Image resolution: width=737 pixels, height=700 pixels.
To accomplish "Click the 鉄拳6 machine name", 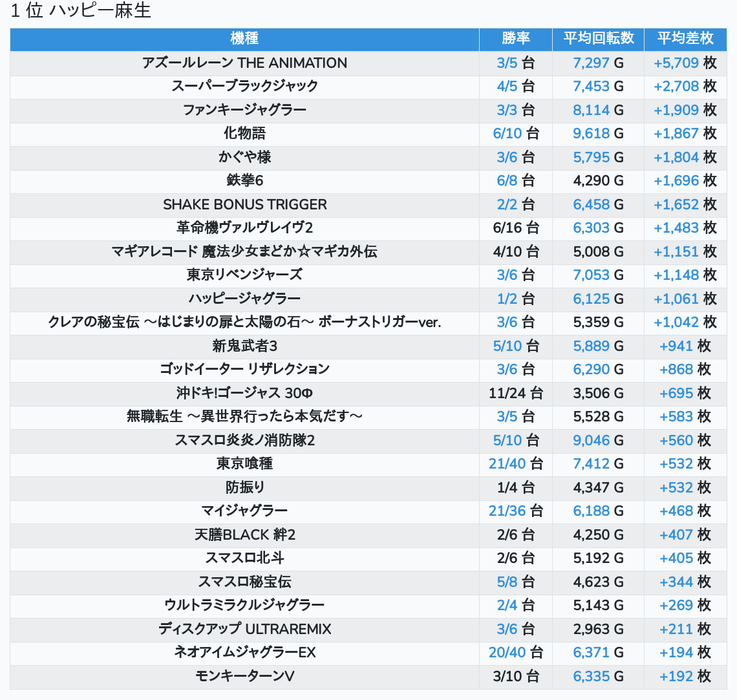I will 244,180.
